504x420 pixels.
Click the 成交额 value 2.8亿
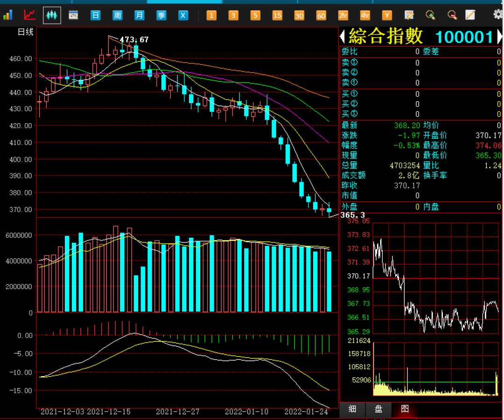tap(409, 175)
